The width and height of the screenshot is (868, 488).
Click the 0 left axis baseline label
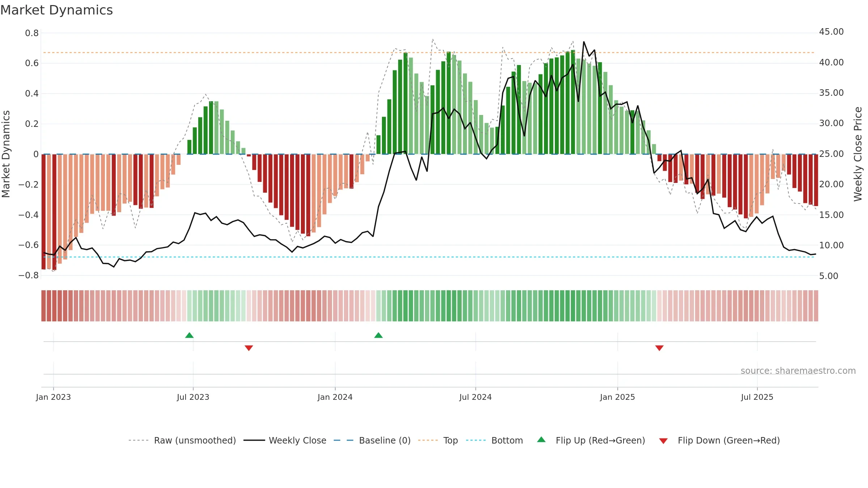pyautogui.click(x=36, y=154)
